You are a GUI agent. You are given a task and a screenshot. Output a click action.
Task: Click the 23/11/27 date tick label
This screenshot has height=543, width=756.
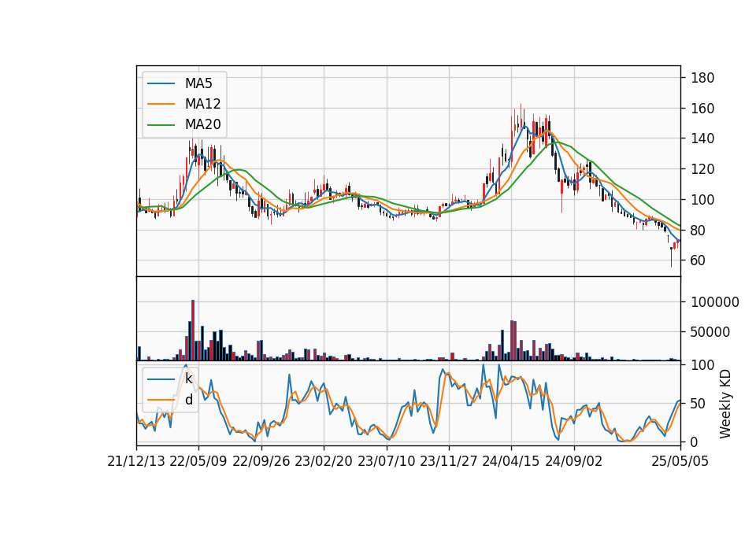point(449,461)
